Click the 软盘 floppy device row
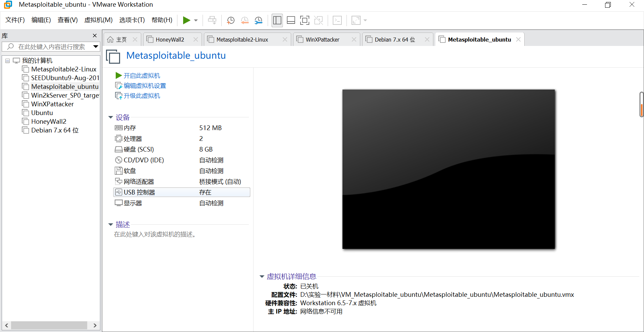This screenshot has height=332, width=644. (x=182, y=171)
